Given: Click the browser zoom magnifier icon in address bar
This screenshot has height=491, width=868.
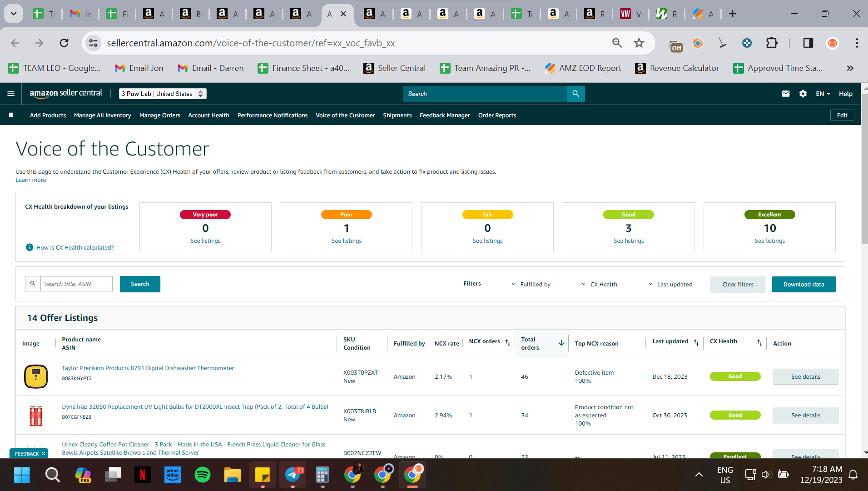Looking at the screenshot, I should (617, 43).
